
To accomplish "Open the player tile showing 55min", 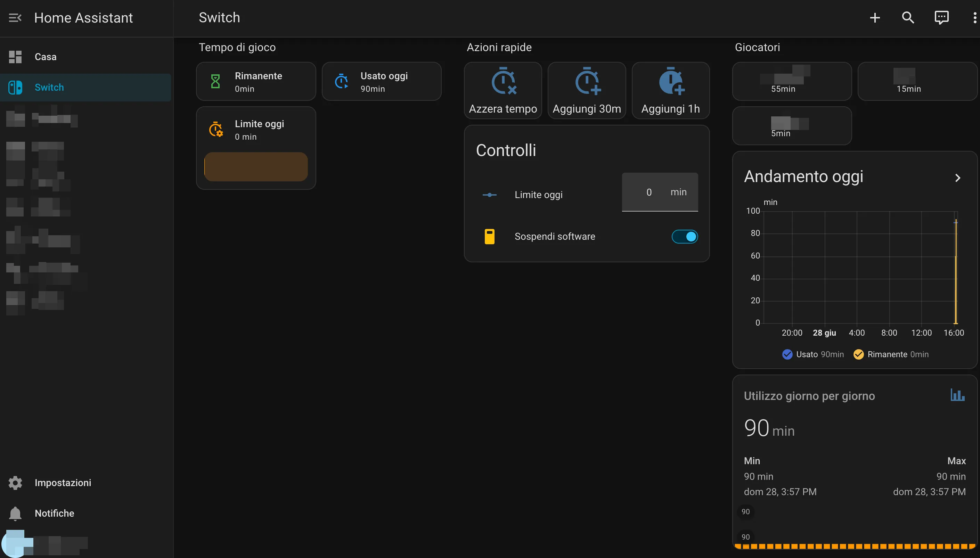I will click(x=792, y=81).
